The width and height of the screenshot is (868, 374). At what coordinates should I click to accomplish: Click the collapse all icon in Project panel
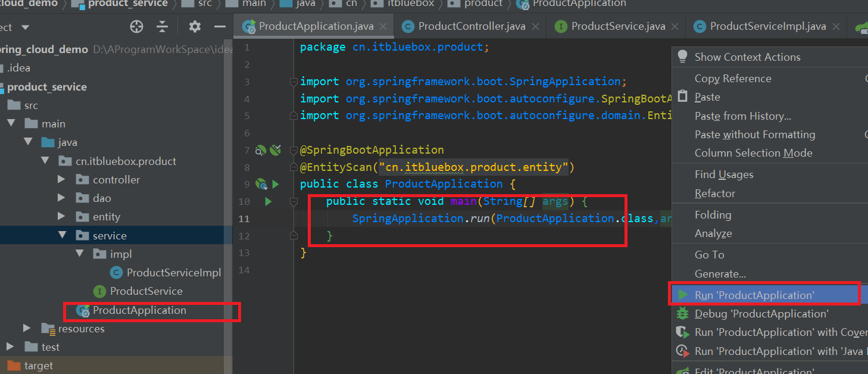(x=163, y=27)
